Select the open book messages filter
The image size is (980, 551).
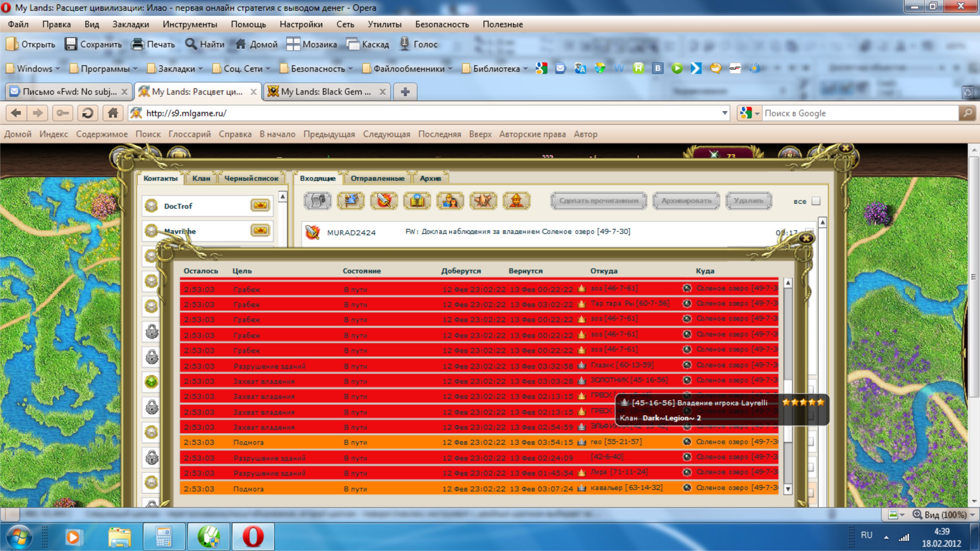pos(417,200)
